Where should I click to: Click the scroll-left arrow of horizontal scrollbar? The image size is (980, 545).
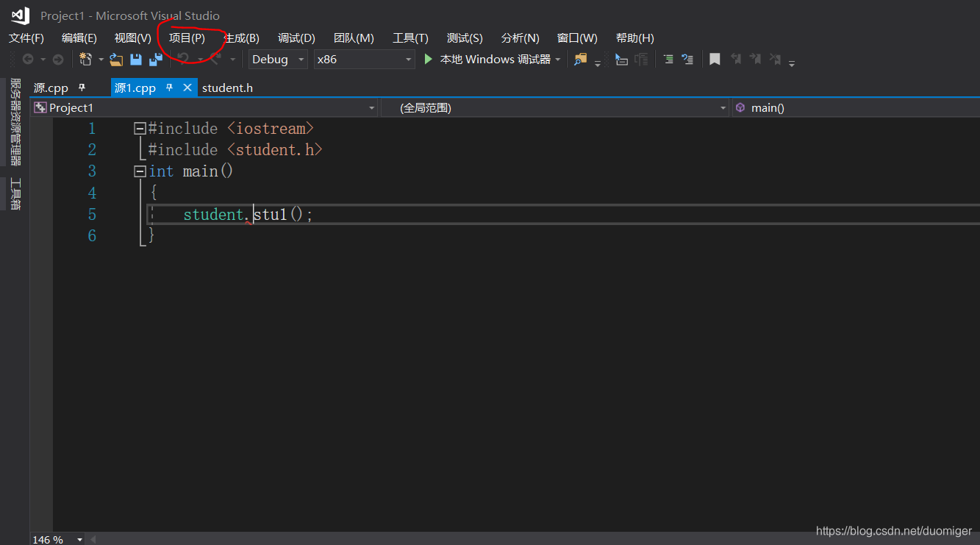(93, 540)
